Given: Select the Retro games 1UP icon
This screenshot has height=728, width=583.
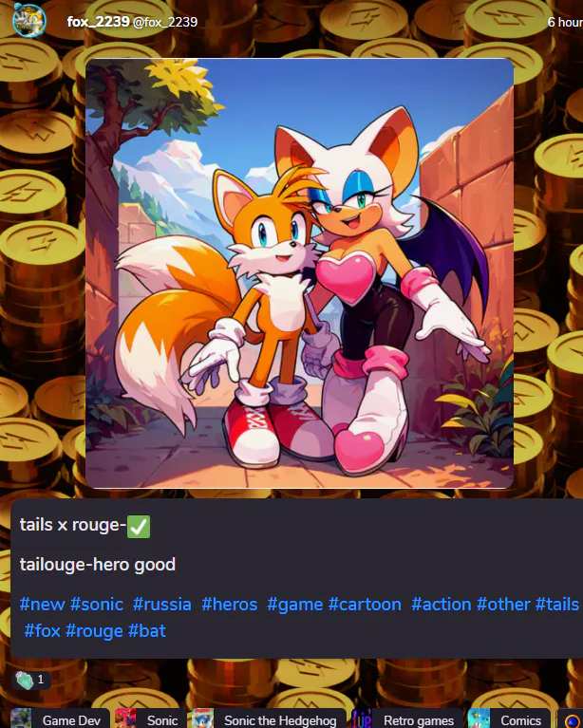Looking at the screenshot, I should pos(362,719).
